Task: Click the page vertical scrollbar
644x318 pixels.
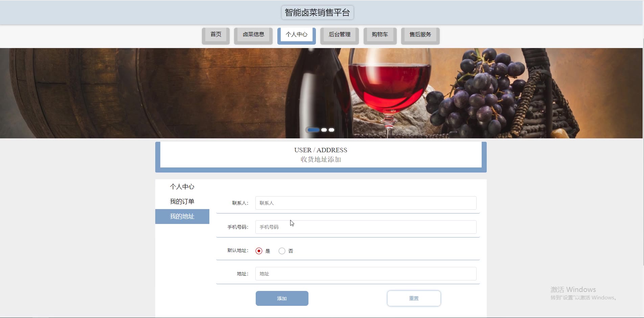Action: click(643, 152)
